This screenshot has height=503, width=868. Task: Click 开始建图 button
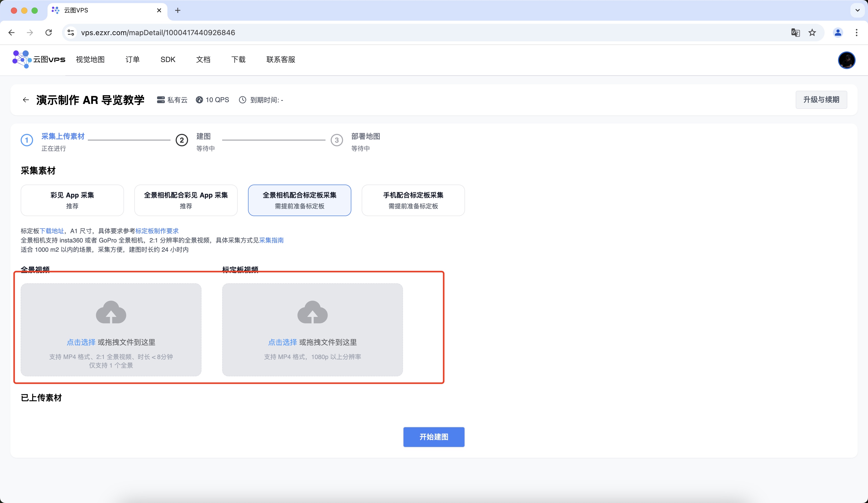[434, 437]
